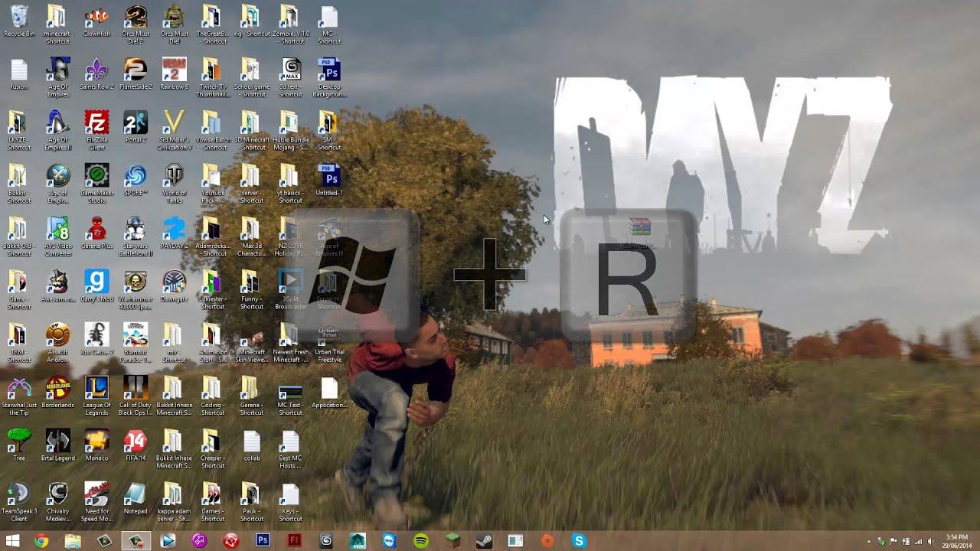Launch Minecraft from the taskbar
980x551 pixels.
click(452, 541)
